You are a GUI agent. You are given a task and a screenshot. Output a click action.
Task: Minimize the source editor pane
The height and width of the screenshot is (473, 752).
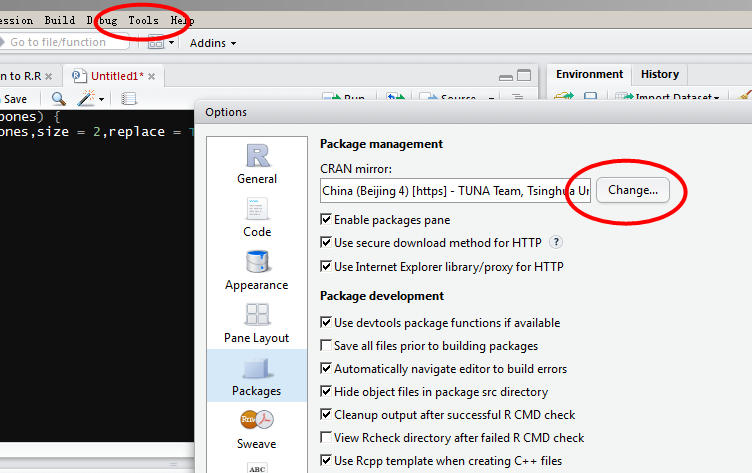pyautogui.click(x=505, y=77)
